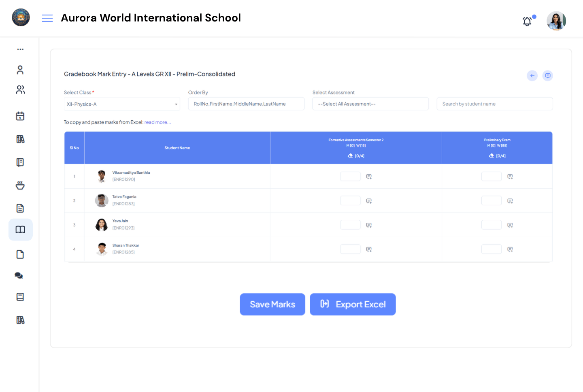
Task: Click the search by student name field
Action: [494, 104]
